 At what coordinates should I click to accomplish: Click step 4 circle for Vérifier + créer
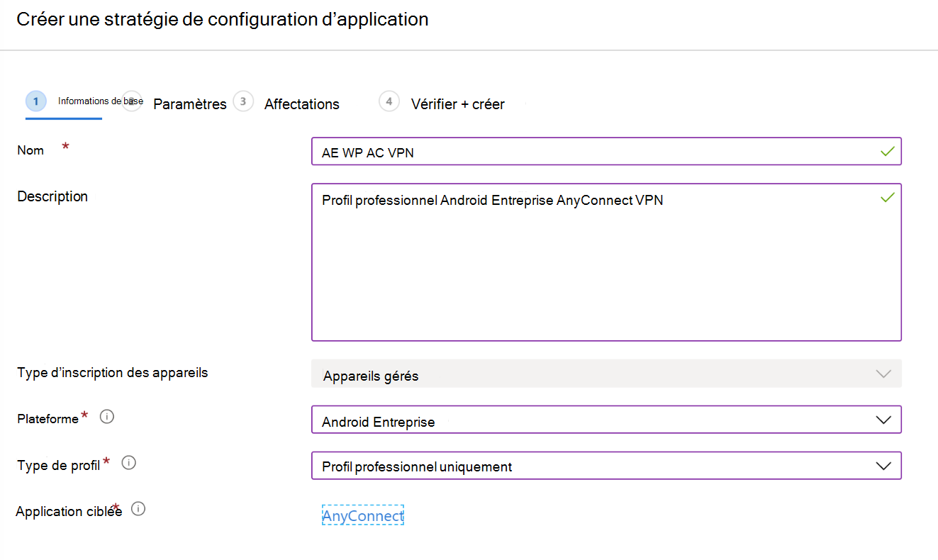pyautogui.click(x=389, y=101)
